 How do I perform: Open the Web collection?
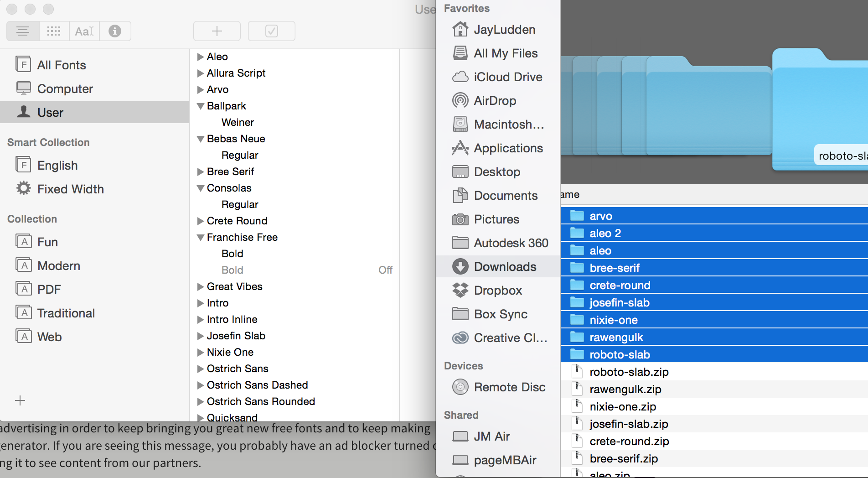[x=94, y=337]
